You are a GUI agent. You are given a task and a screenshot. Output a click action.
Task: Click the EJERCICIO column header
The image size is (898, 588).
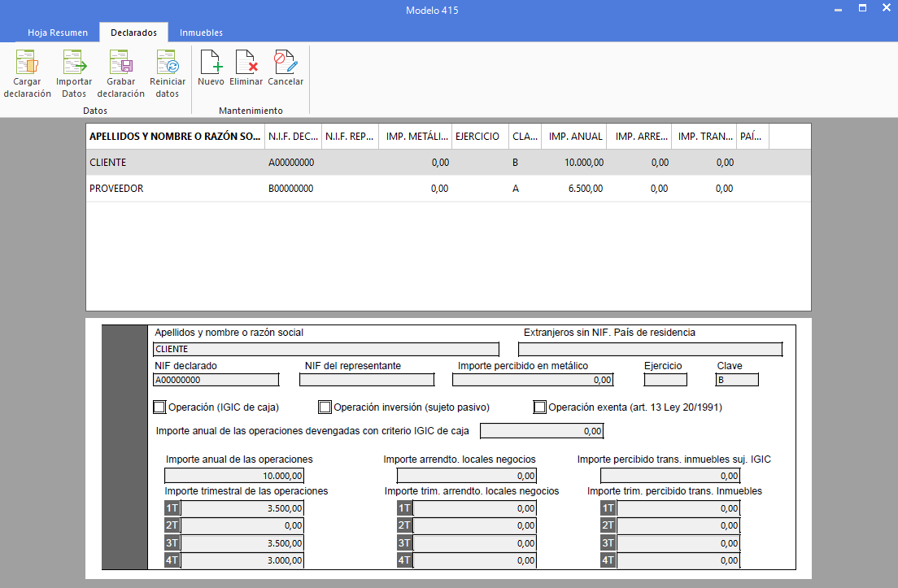coord(477,137)
